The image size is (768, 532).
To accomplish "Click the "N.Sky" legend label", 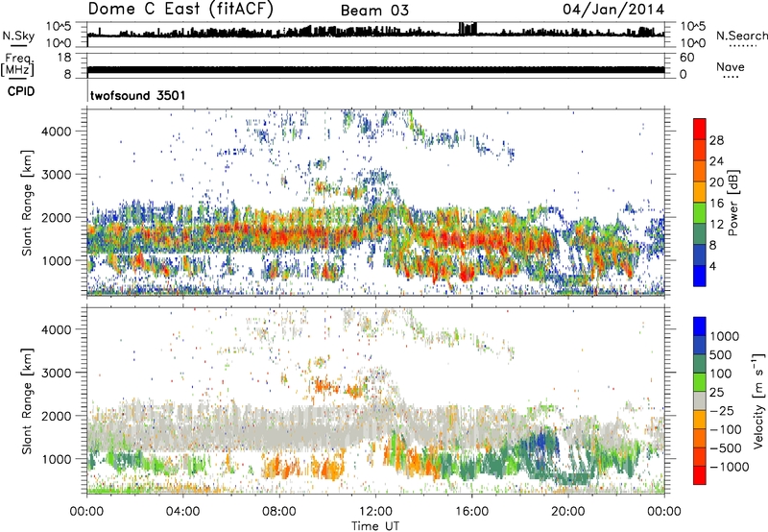I will tap(18, 36).
